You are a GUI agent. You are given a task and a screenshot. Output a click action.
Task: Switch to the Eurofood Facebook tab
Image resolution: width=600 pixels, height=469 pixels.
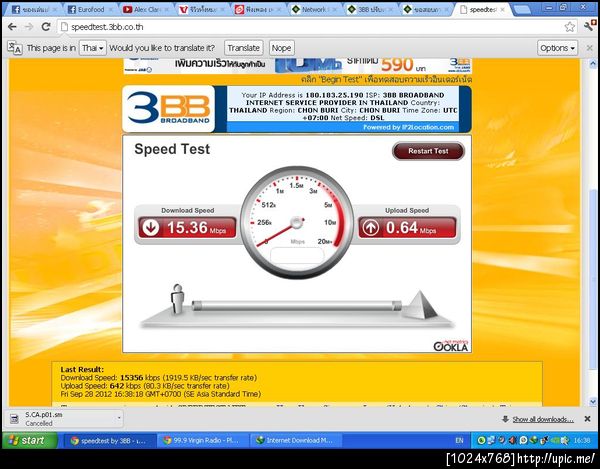pos(91,10)
